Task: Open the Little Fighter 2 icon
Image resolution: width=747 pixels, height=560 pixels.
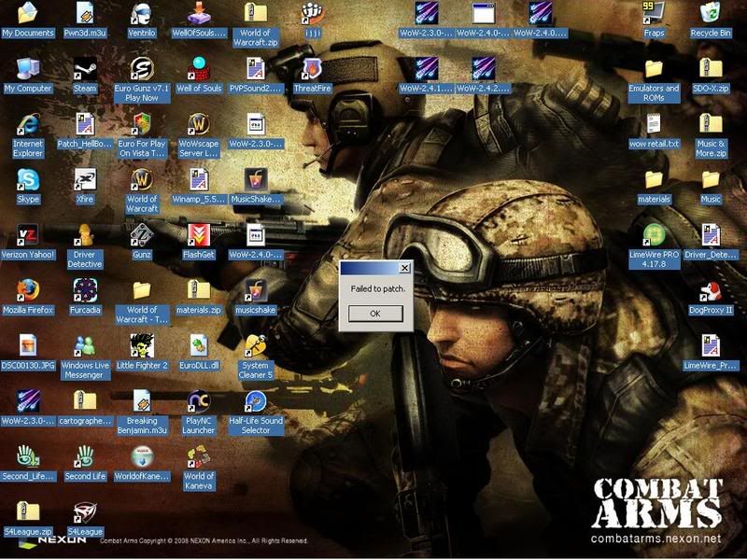Action: point(142,345)
